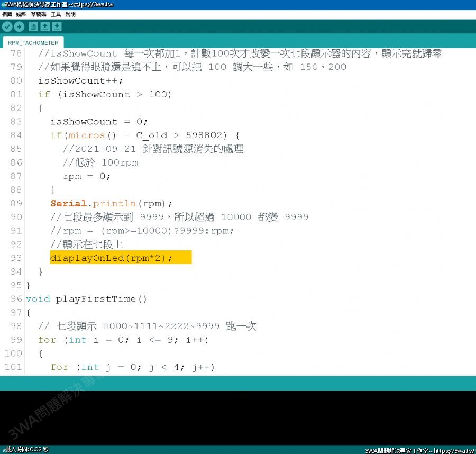
Task: Click the Open sketch (up arrow) icon
Action: click(45, 26)
